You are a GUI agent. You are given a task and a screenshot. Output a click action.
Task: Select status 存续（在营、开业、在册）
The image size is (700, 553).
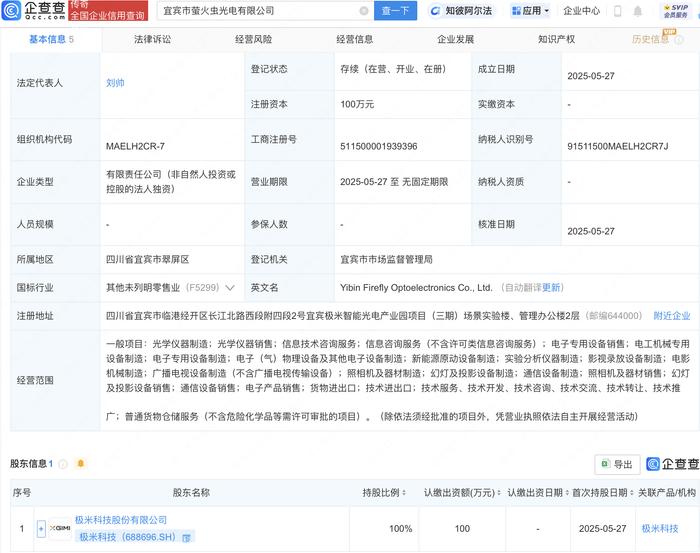click(393, 69)
